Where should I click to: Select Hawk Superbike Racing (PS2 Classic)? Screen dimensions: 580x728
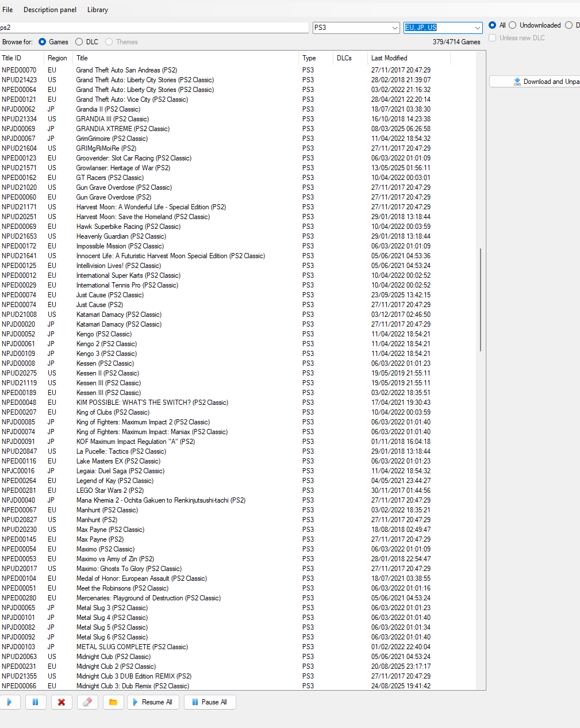coord(239,227)
